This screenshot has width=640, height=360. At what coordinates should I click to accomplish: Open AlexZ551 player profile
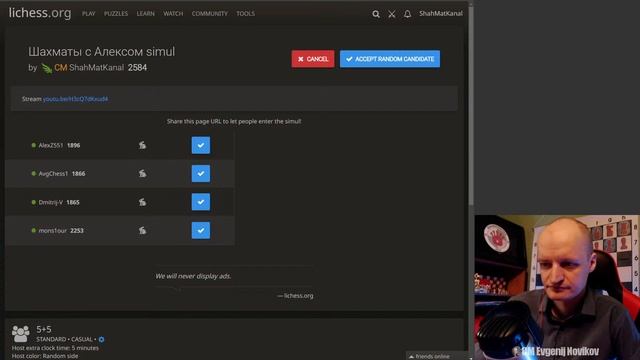click(x=51, y=145)
